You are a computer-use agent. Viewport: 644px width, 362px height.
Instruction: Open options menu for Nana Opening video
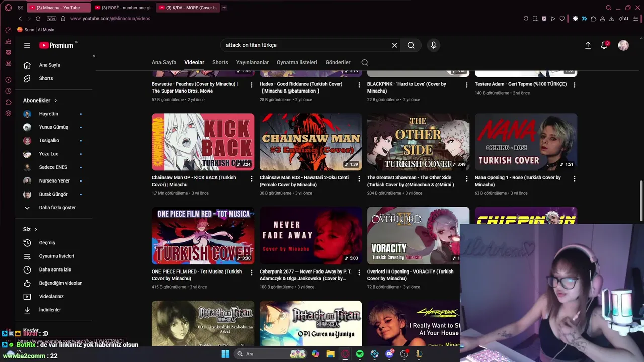pyautogui.click(x=575, y=178)
